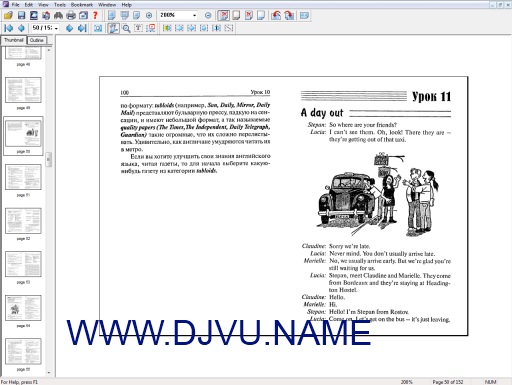Image resolution: width=512 pixels, height=385 pixels.
Task: Click the 'Page 50 of 152' status bar text
Action: 448,382
